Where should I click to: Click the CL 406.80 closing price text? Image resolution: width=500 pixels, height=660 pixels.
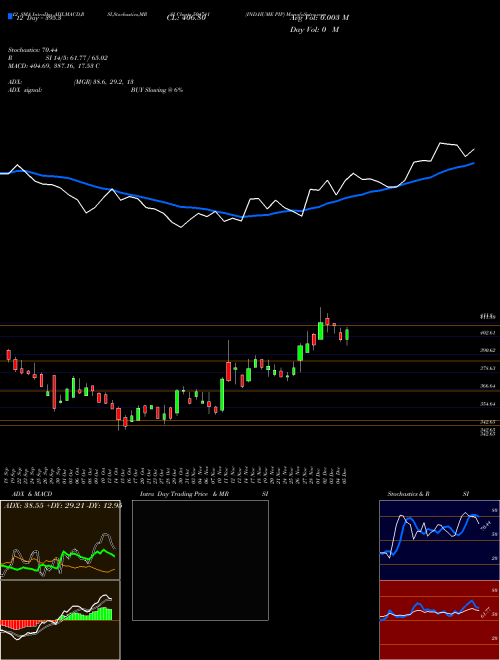click(x=186, y=18)
